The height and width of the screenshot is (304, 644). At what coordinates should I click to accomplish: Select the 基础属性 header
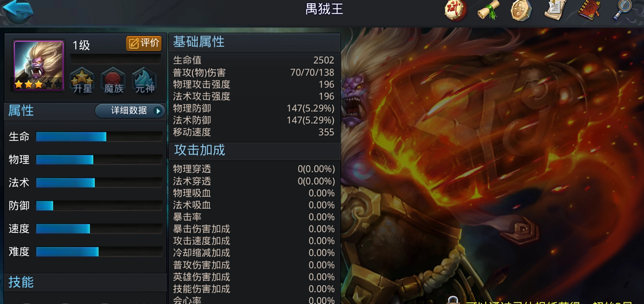(199, 42)
